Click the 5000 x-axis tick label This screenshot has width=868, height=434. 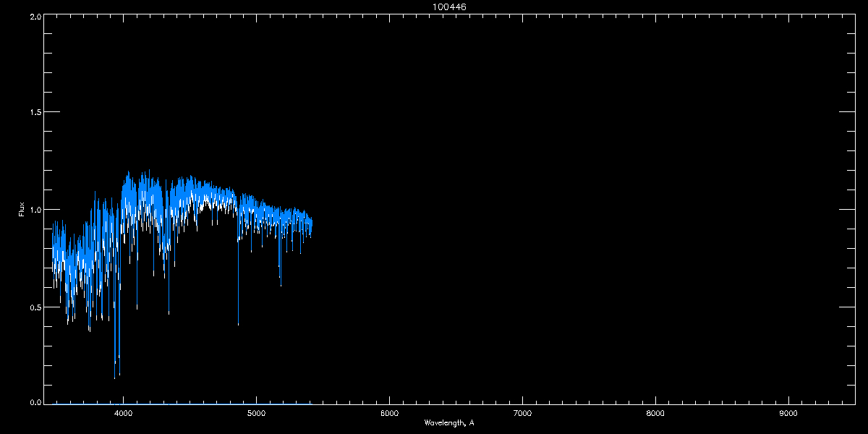click(x=256, y=413)
